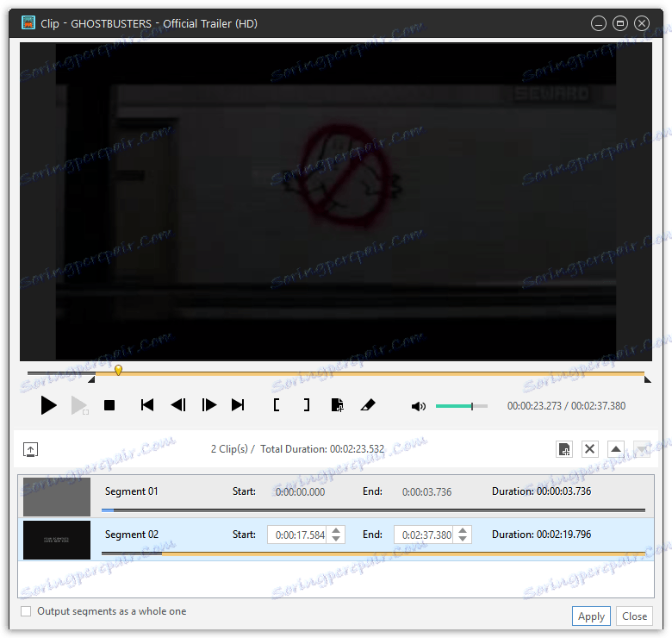This screenshot has width=672, height=638.
Task: Minimize the Clip window
Action: coord(598,23)
